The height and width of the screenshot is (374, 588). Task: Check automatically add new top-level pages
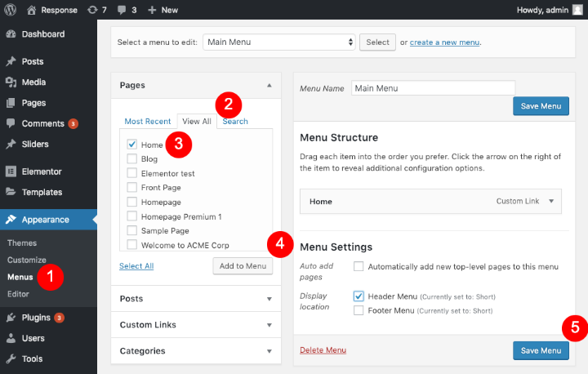pos(359,266)
